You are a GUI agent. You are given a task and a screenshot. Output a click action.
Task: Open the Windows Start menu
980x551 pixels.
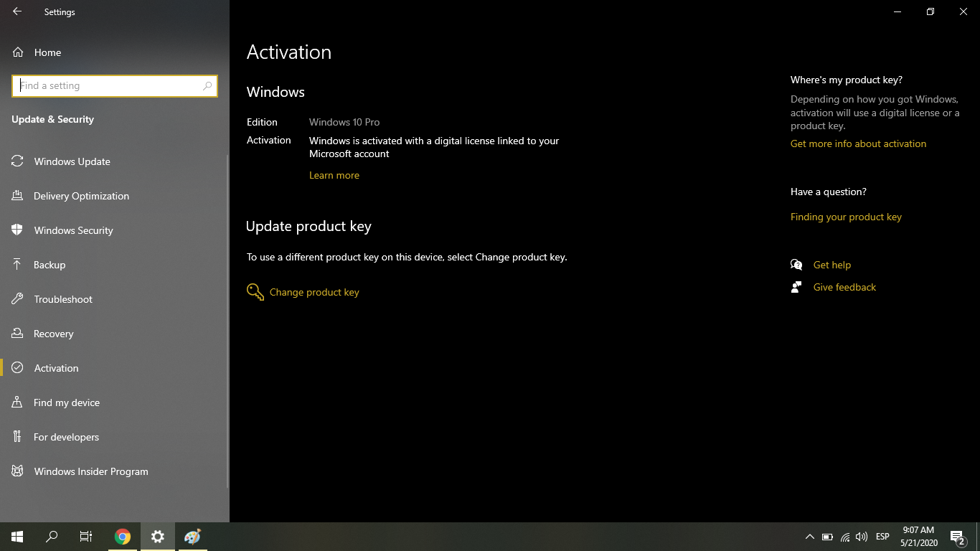(x=17, y=537)
